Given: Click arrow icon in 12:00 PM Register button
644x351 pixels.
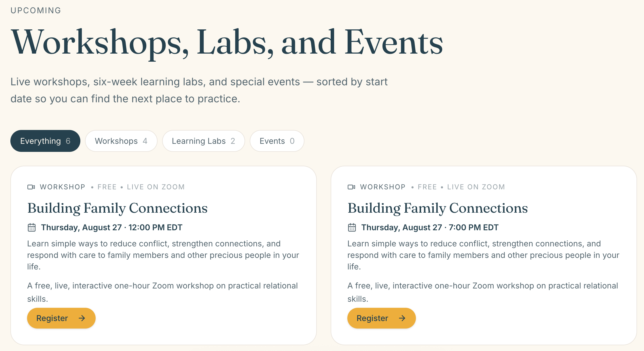Looking at the screenshot, I should point(82,318).
